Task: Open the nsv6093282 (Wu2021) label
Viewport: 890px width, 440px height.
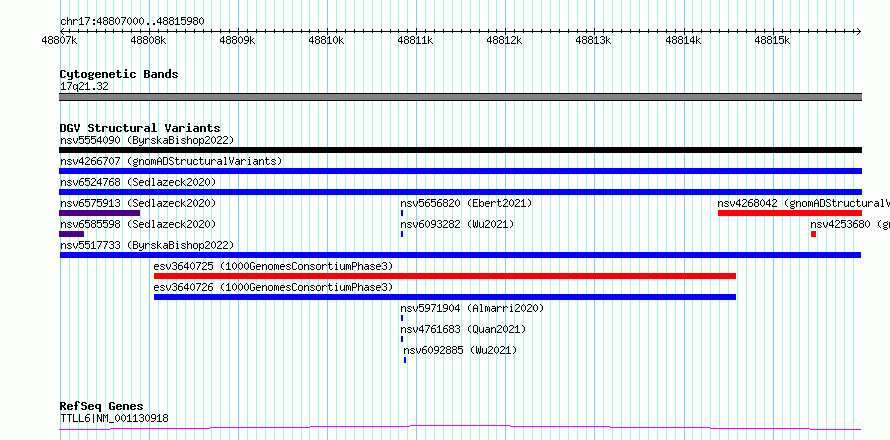Action: pos(457,224)
